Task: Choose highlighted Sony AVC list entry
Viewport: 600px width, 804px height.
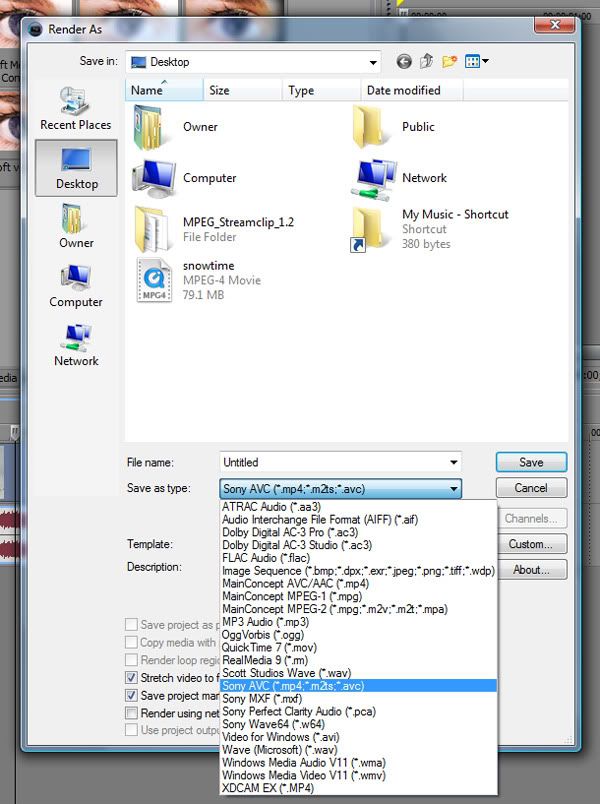Action: coord(358,686)
